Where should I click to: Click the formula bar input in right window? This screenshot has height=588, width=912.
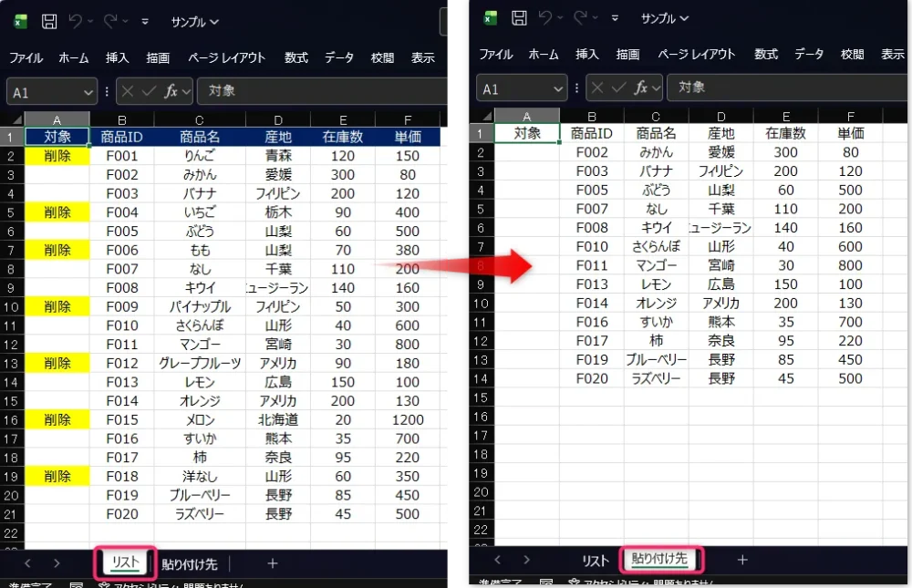tap(784, 88)
